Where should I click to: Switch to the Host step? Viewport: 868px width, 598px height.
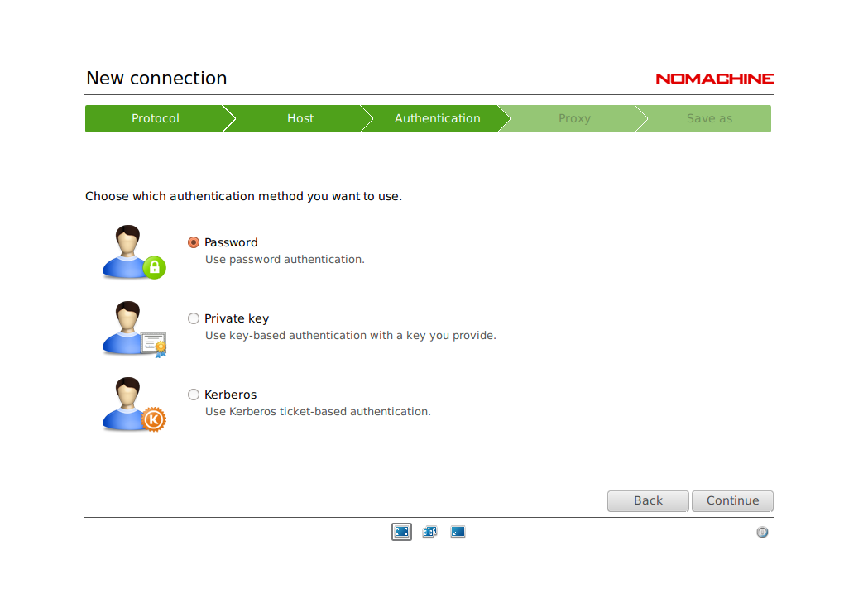pyautogui.click(x=300, y=118)
